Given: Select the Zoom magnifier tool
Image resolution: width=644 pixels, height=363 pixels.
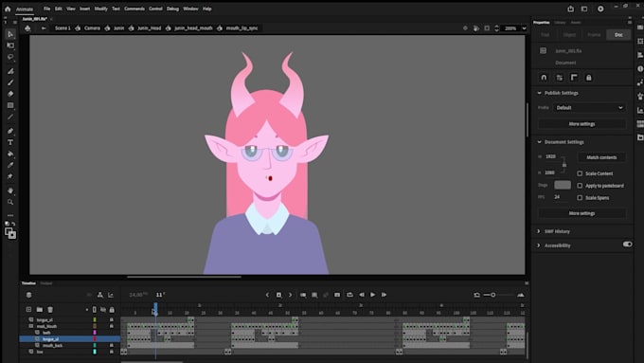Looking at the screenshot, I should coord(10,202).
